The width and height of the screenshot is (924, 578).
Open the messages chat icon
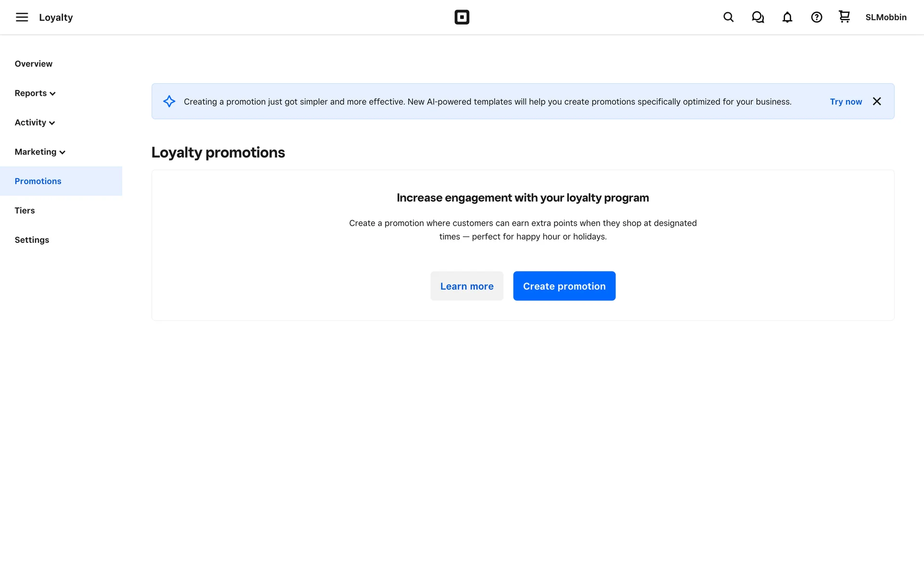[x=757, y=17]
